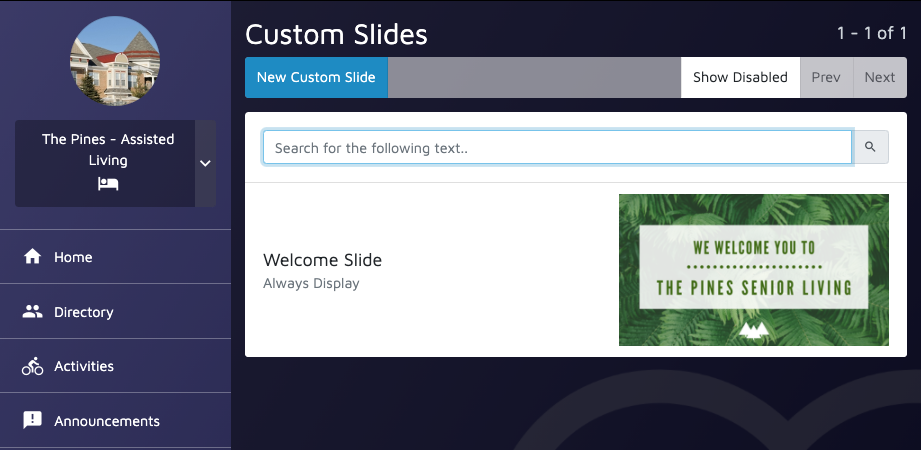Focus the search text field

557,147
